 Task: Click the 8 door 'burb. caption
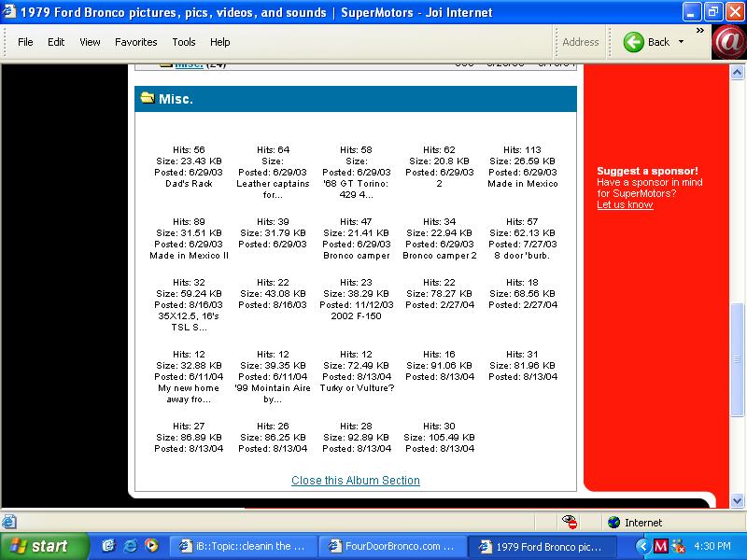tap(522, 256)
